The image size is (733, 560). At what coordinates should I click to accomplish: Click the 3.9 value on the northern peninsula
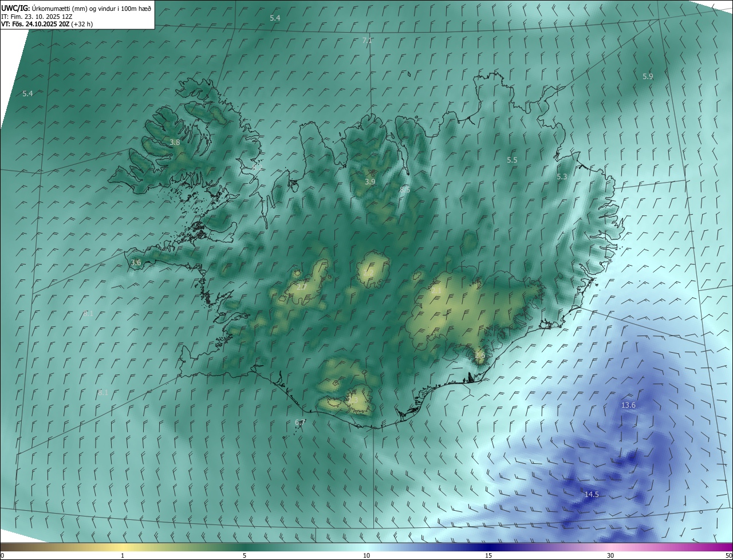pyautogui.click(x=370, y=182)
